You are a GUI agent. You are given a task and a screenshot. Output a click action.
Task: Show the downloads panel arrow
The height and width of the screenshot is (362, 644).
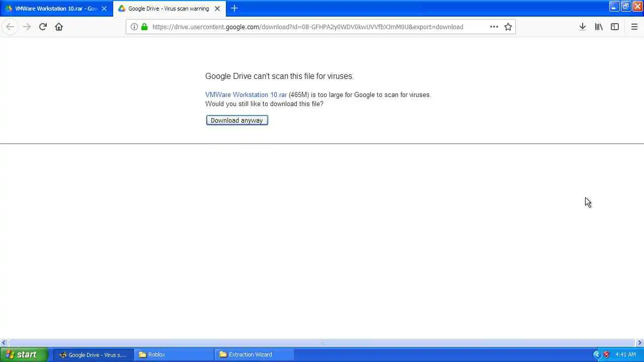582,27
